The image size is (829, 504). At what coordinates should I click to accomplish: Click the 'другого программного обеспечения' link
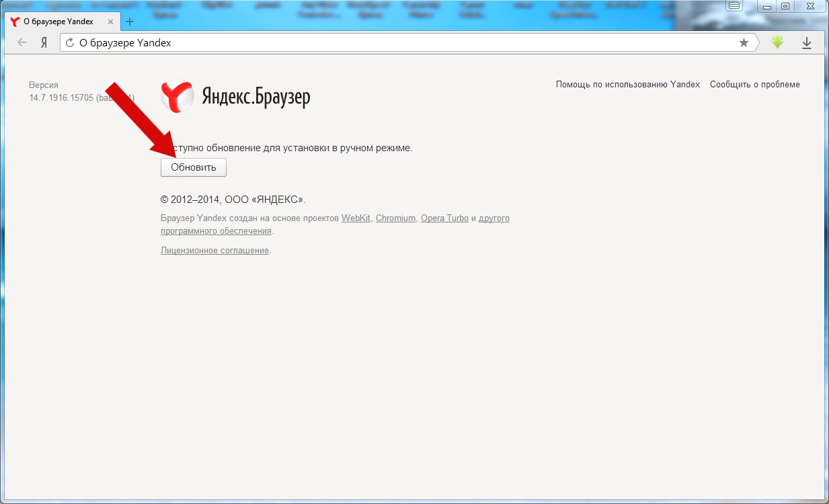tap(216, 231)
